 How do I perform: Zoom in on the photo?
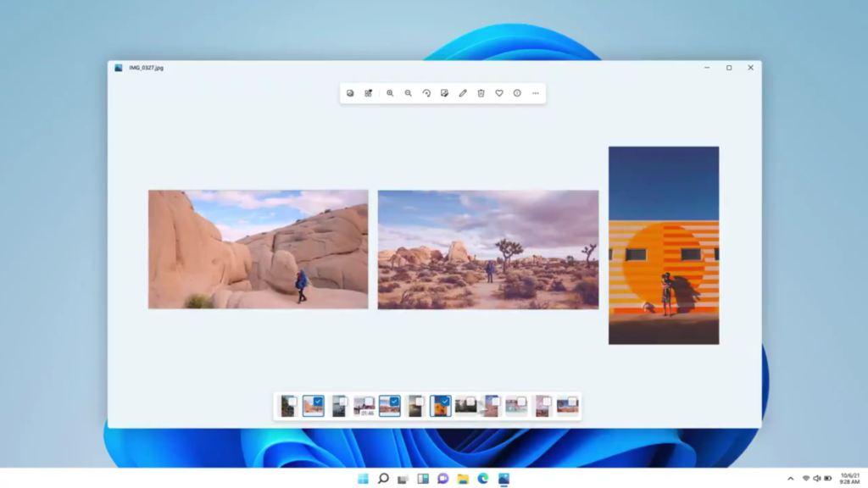point(390,93)
